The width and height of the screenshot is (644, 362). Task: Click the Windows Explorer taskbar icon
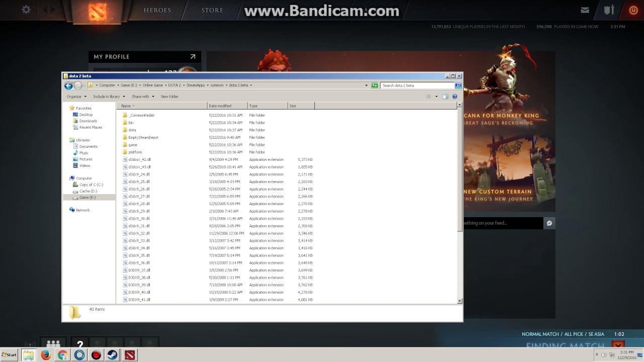[28, 355]
